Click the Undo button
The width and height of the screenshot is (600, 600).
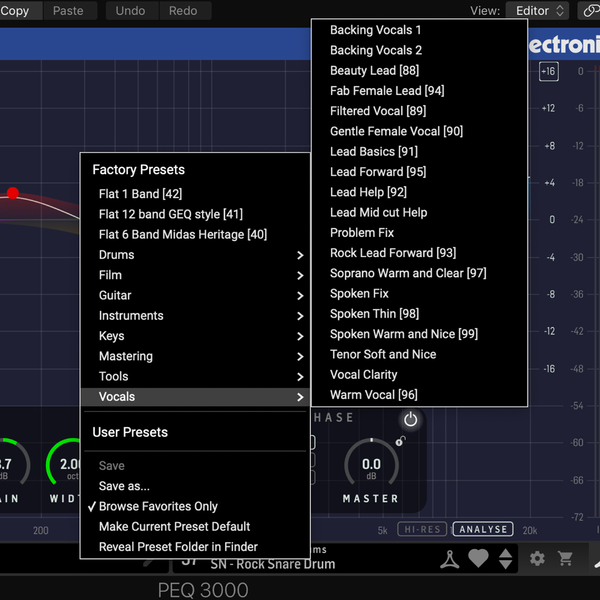tap(130, 11)
